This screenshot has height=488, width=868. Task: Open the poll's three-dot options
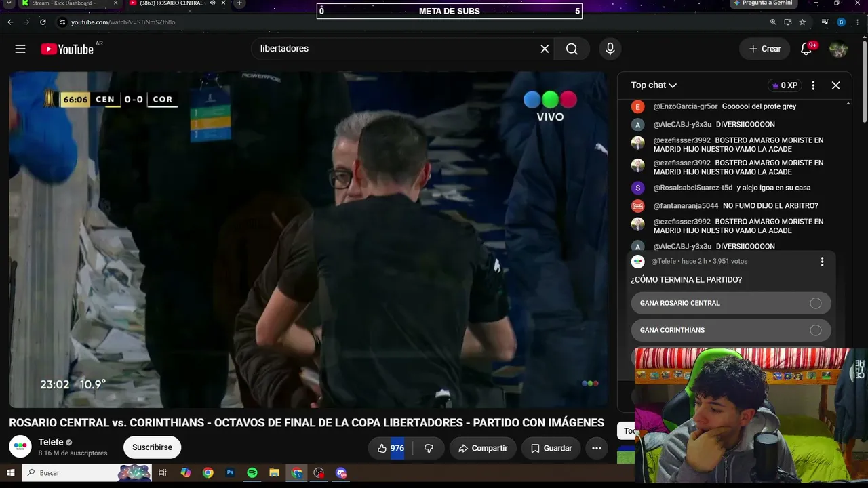coord(822,262)
